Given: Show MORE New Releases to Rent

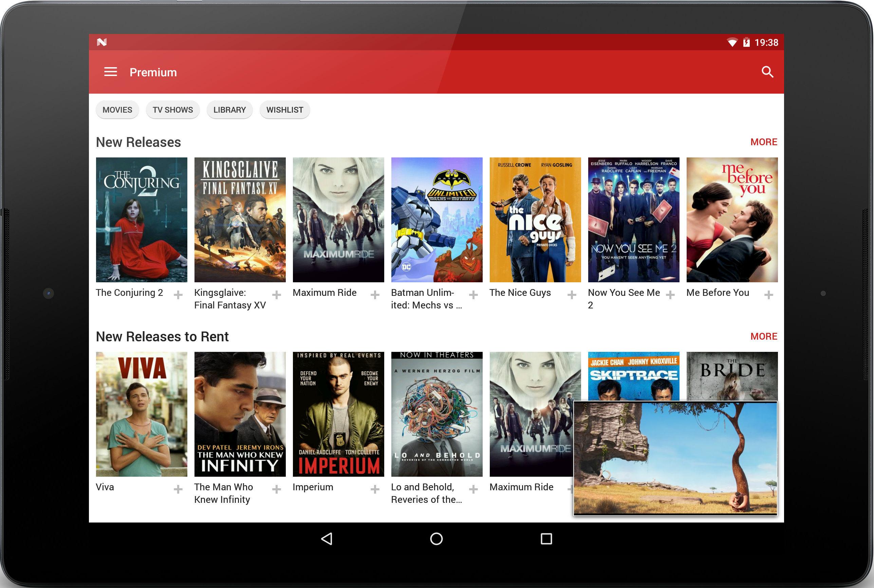Looking at the screenshot, I should click(x=764, y=336).
